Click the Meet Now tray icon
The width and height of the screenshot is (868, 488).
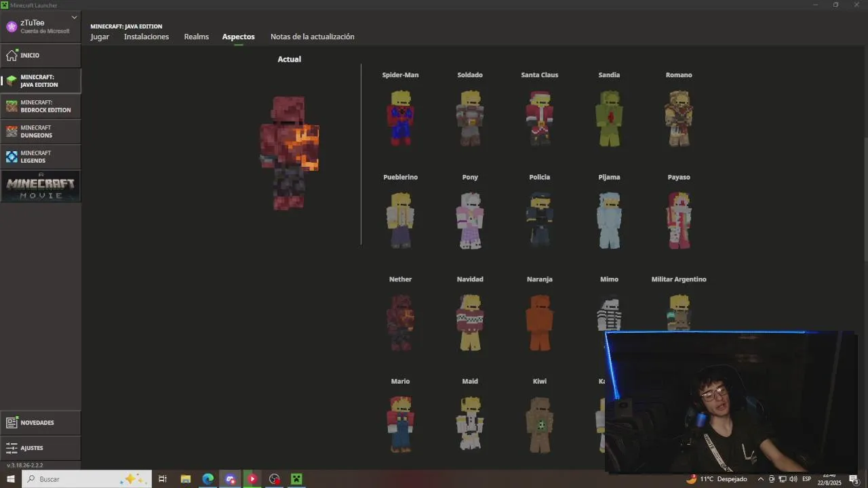coord(772,479)
